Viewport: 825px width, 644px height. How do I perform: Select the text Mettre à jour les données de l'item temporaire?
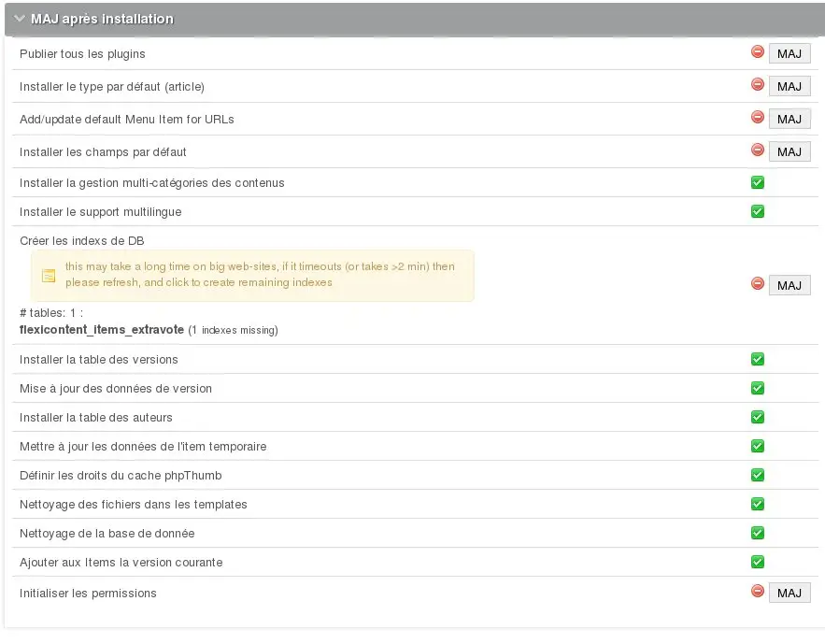pos(143,446)
